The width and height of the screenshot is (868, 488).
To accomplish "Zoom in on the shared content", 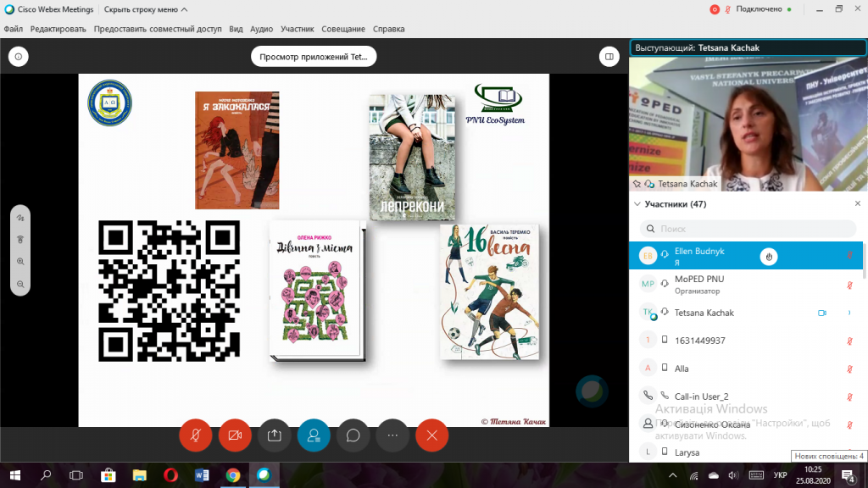I will [x=20, y=262].
